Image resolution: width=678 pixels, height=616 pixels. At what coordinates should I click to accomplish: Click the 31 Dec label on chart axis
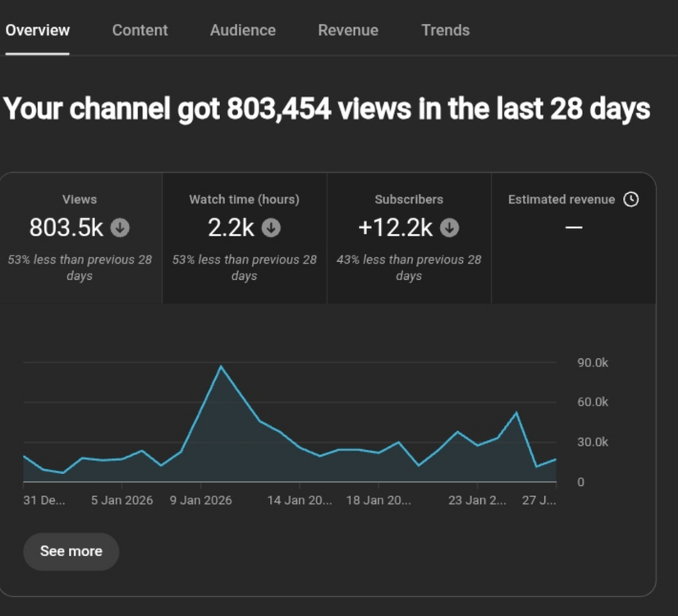coord(44,500)
